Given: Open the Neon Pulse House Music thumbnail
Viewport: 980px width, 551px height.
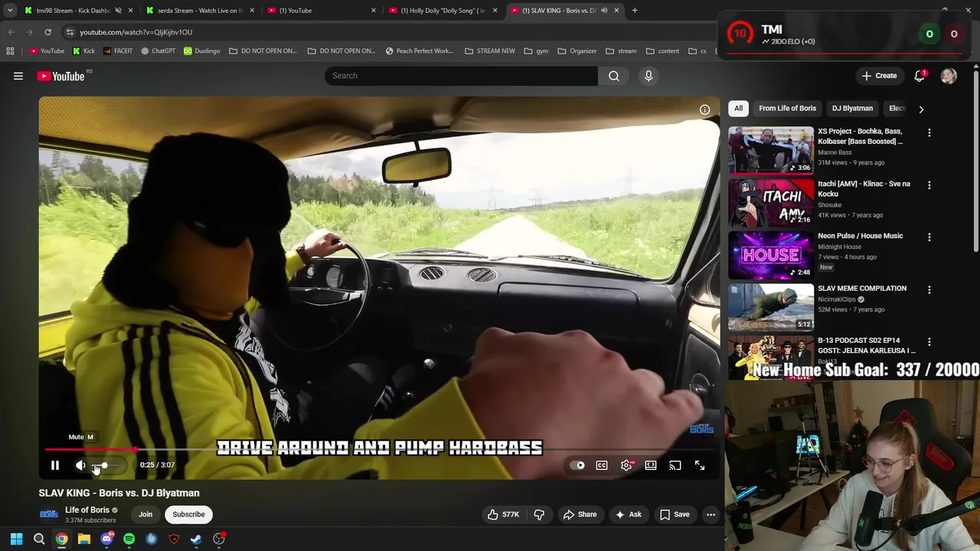Looking at the screenshot, I should point(771,255).
